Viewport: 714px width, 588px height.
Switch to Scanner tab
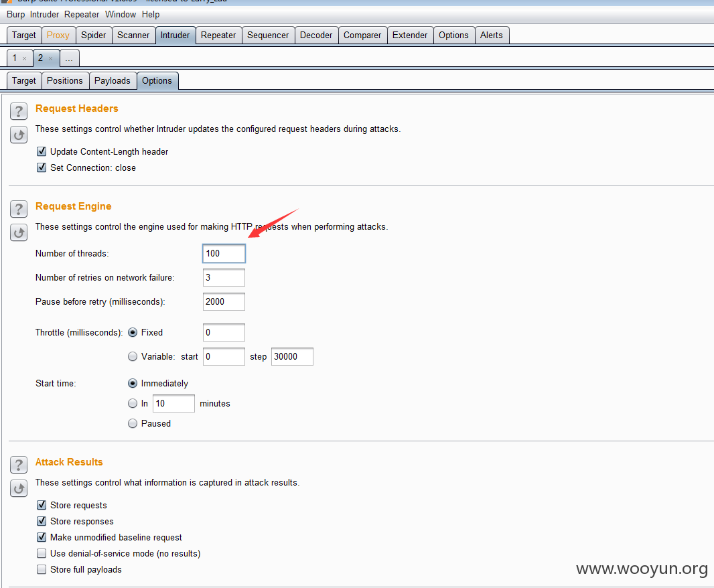tap(133, 35)
